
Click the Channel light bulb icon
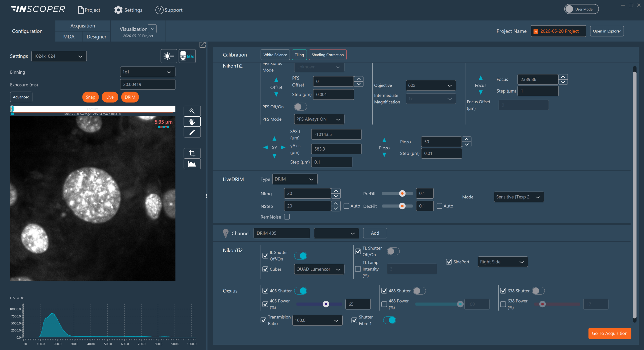pos(226,233)
